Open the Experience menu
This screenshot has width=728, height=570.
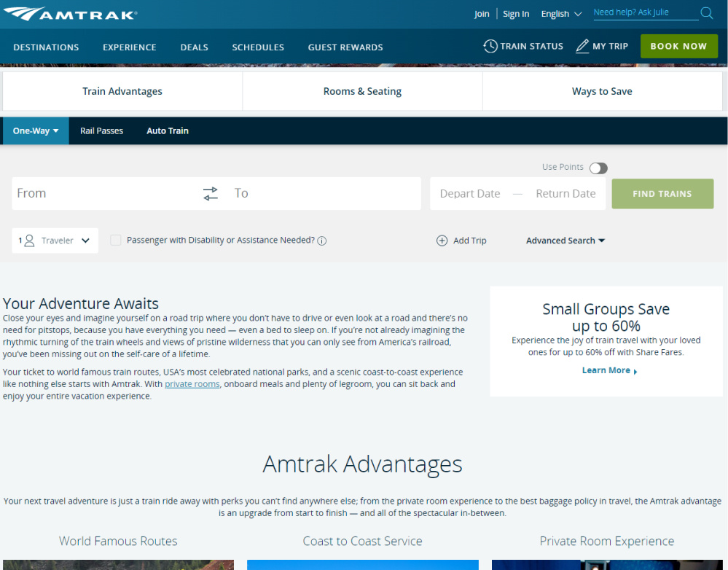tap(130, 47)
